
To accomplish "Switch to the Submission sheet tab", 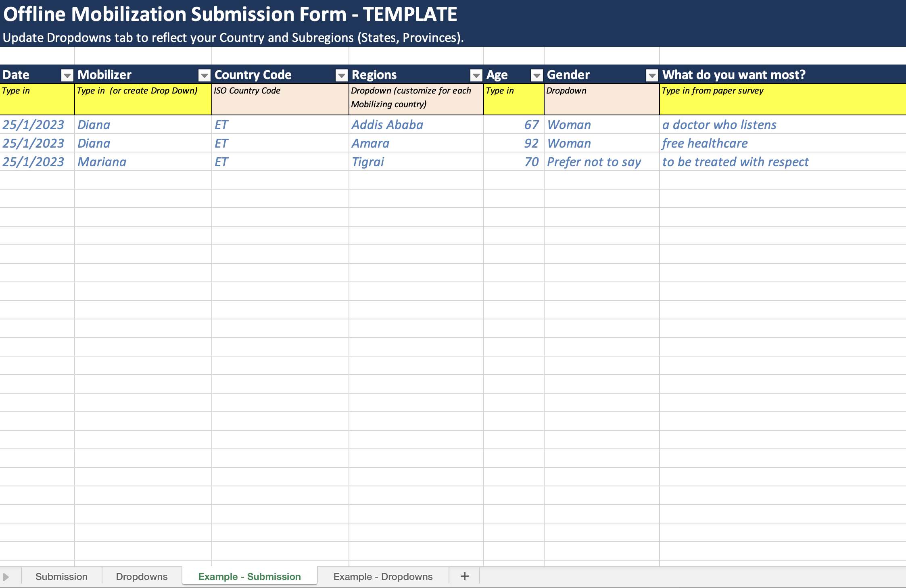I will [61, 576].
